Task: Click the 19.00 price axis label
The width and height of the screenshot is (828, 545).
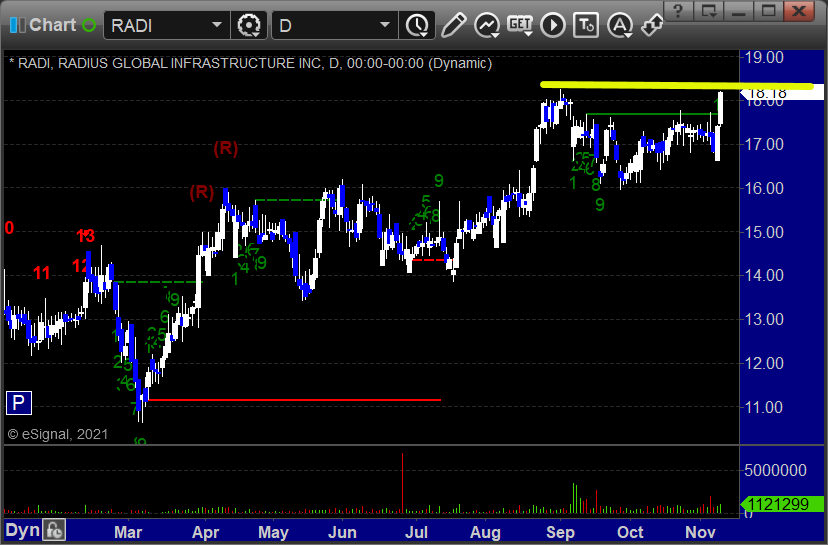Action: pos(764,57)
